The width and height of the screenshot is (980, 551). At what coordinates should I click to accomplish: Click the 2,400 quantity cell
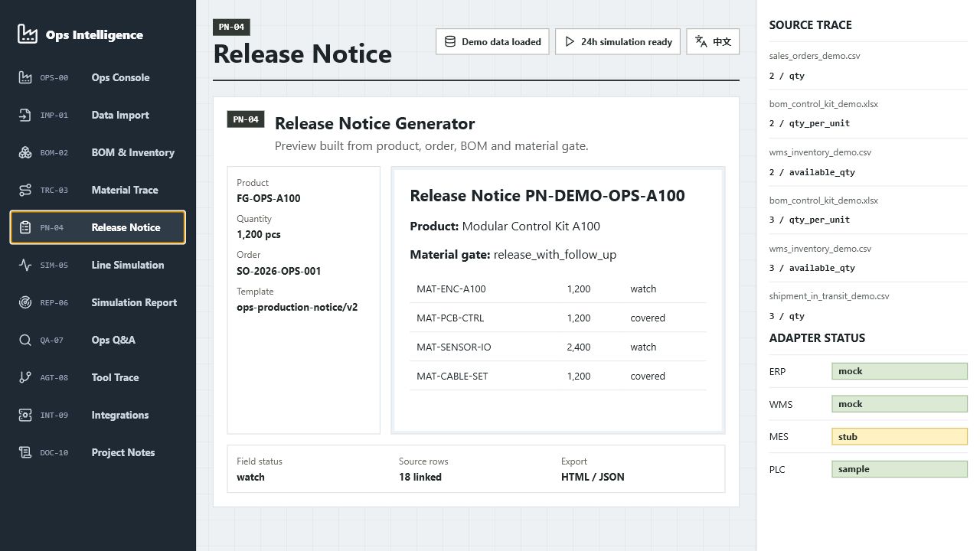click(x=579, y=347)
